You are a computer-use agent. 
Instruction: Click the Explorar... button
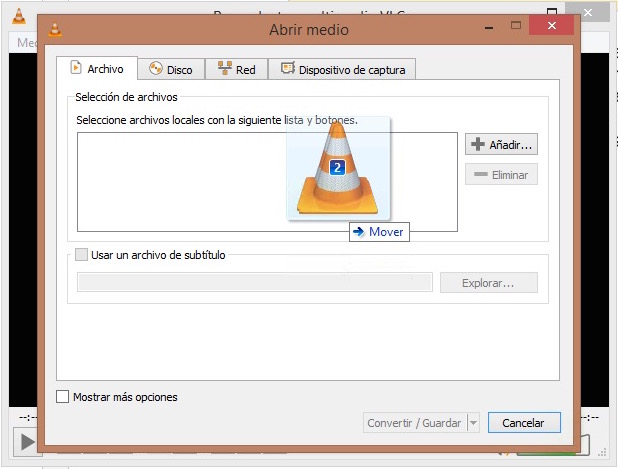click(489, 283)
